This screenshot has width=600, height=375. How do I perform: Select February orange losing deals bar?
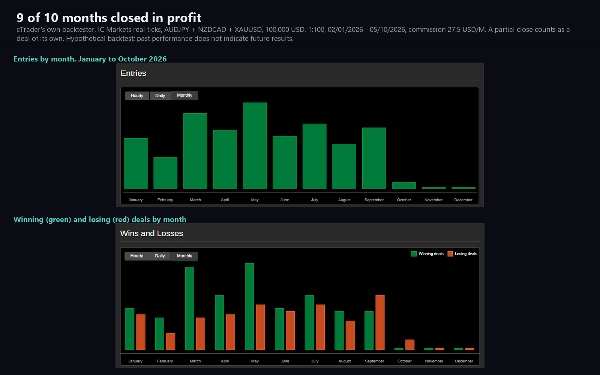(x=171, y=342)
